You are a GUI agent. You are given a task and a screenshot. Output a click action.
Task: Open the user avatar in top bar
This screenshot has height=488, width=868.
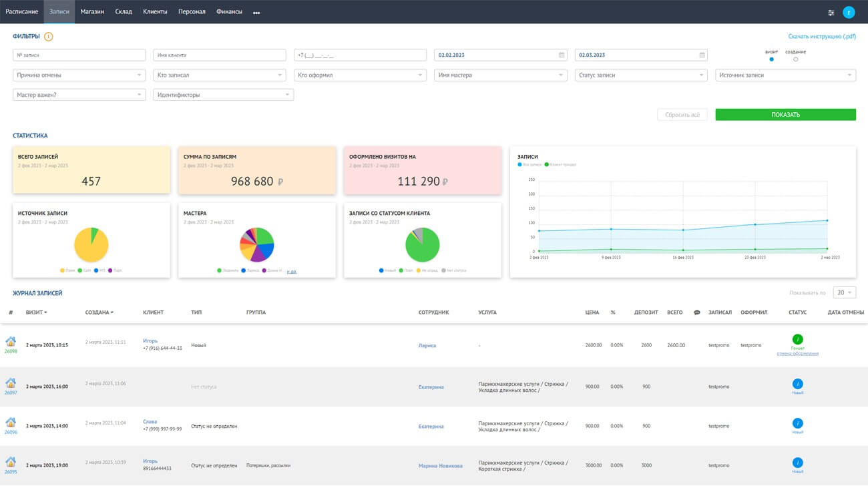pos(849,12)
